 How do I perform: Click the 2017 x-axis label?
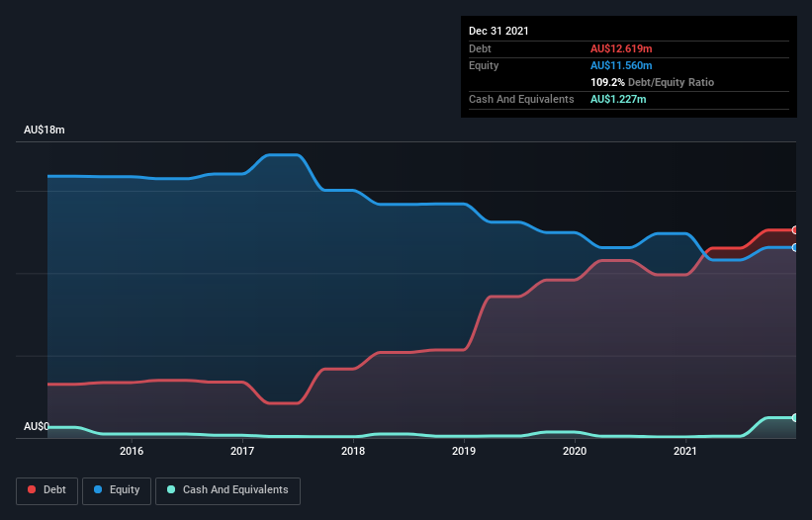[x=242, y=451]
